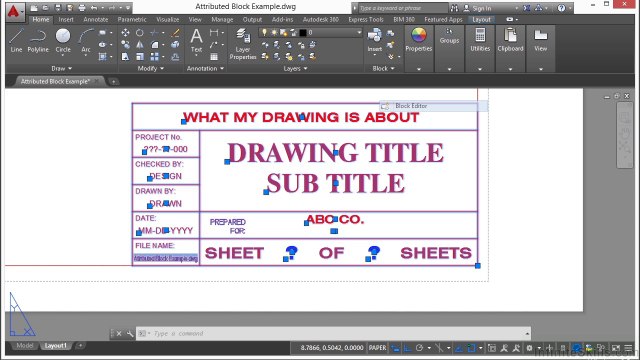Image resolution: width=640 pixels, height=360 pixels.
Task: Click the Move tool icon
Action: pyautogui.click(x=125, y=33)
